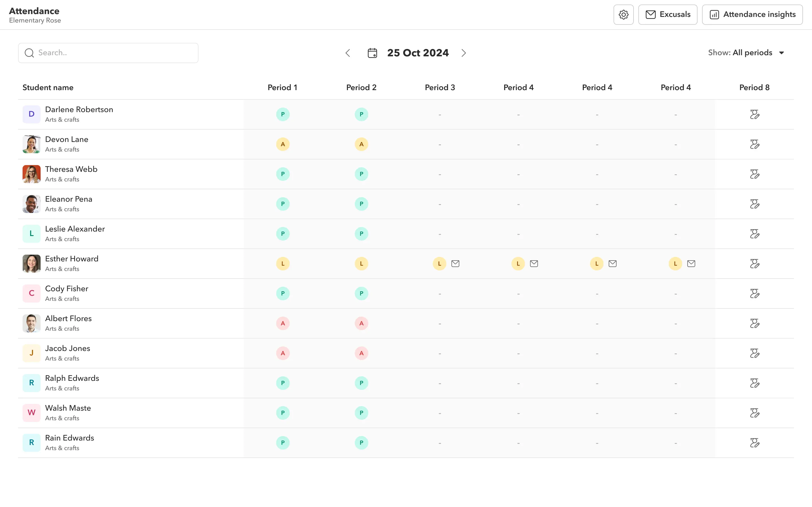Click the edit icon for Esther Howard
Image resolution: width=812 pixels, height=507 pixels.
click(x=755, y=263)
